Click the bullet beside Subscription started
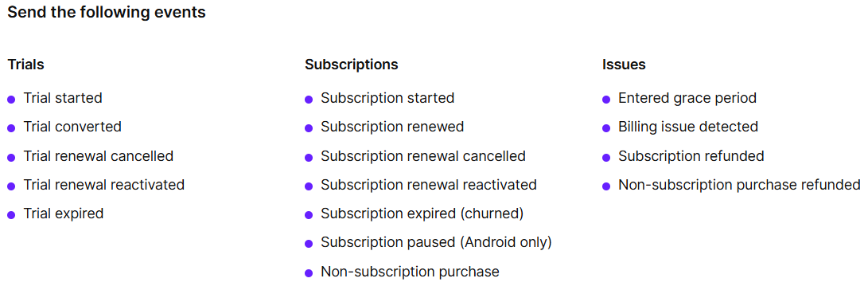Screen dimensions: 868x290 pos(309,100)
